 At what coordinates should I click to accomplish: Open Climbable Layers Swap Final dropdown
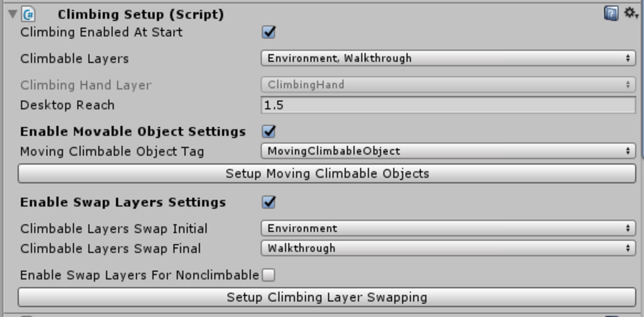448,248
